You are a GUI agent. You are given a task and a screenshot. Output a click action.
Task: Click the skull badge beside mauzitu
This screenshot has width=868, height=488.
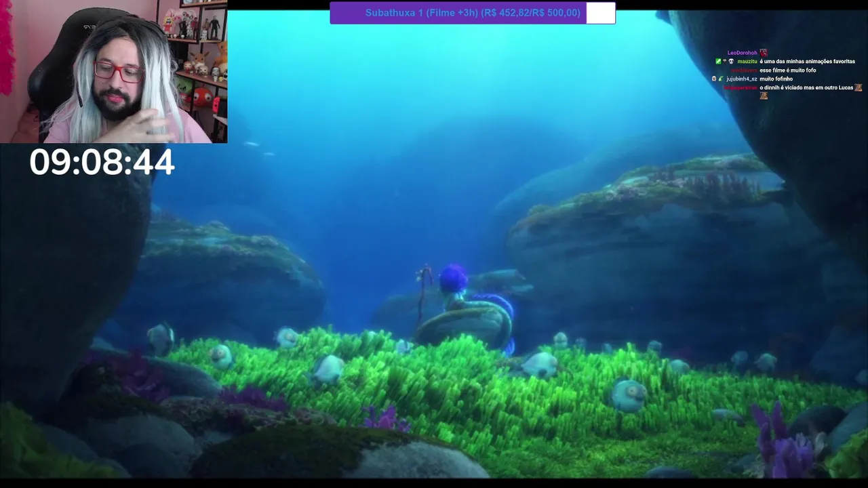[x=731, y=62]
